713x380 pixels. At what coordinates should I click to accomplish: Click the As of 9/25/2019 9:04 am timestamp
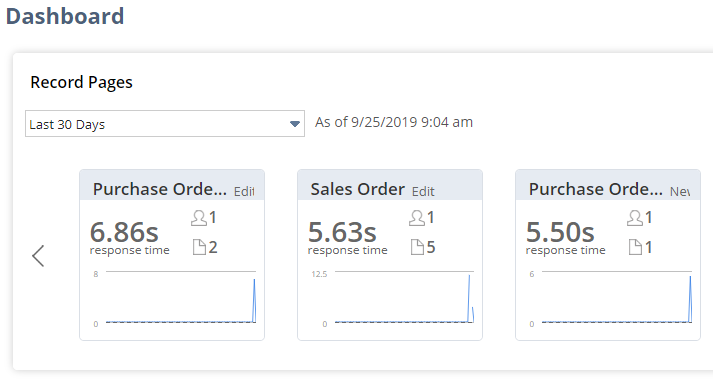(394, 122)
